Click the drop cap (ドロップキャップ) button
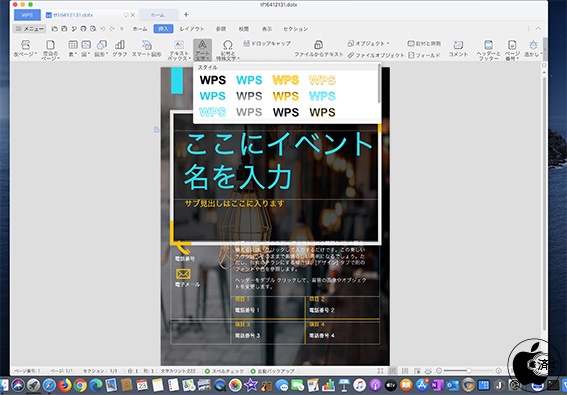 [x=267, y=43]
